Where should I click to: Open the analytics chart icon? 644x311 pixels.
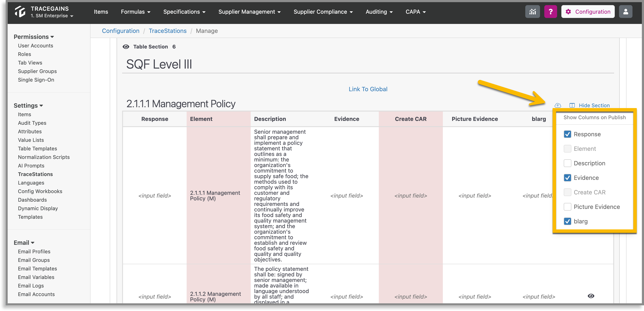(533, 12)
